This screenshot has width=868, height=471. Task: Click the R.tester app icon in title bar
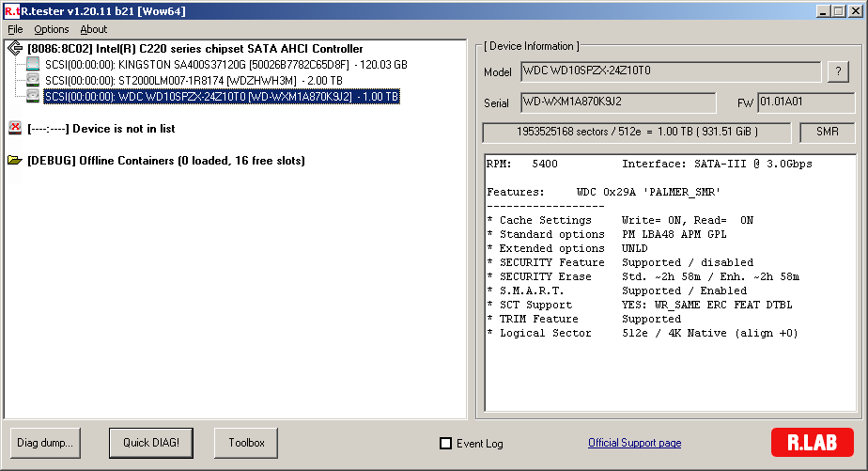12,11
